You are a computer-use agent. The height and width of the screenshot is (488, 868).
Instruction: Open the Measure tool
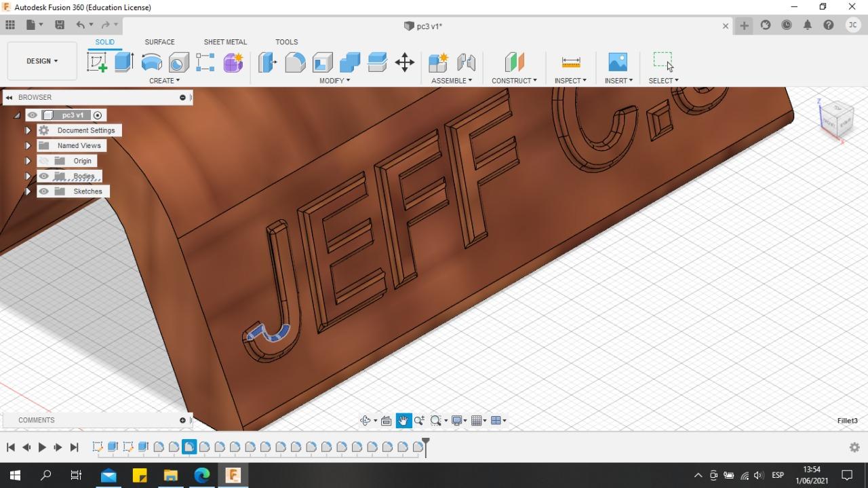coord(571,62)
